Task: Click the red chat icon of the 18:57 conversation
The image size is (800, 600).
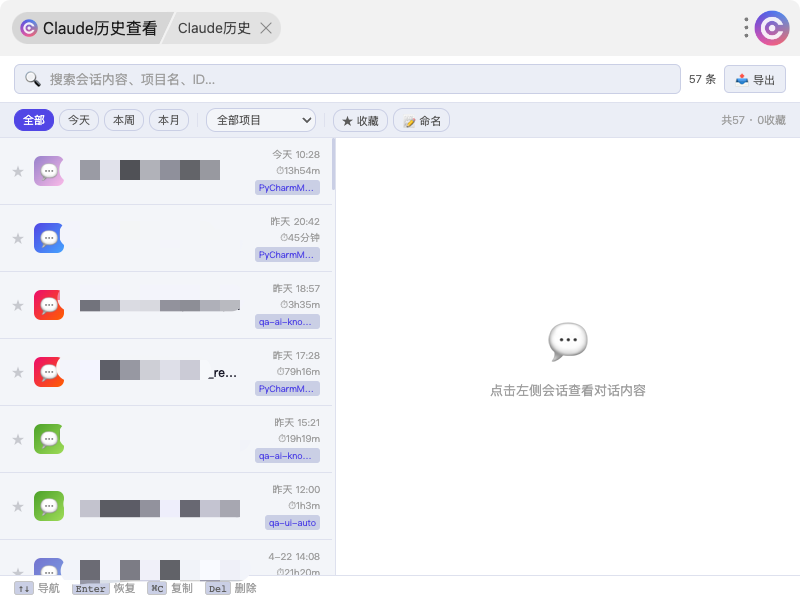Action: (x=49, y=305)
